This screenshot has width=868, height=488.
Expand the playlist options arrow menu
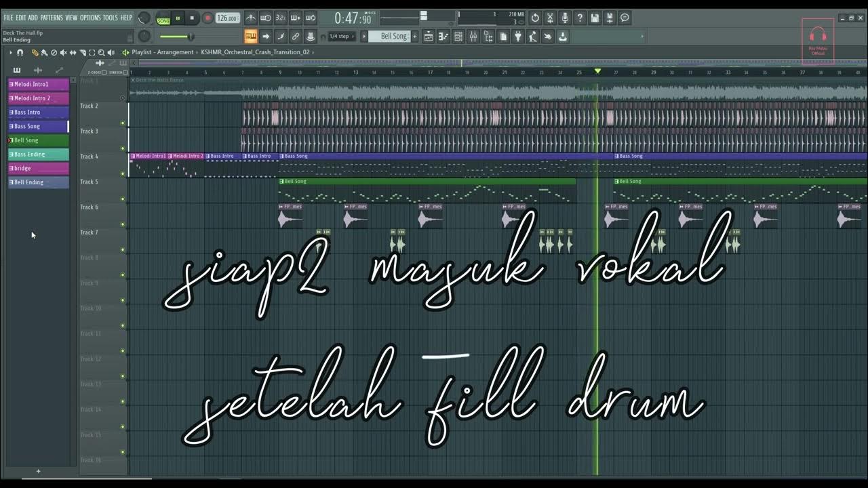10,52
